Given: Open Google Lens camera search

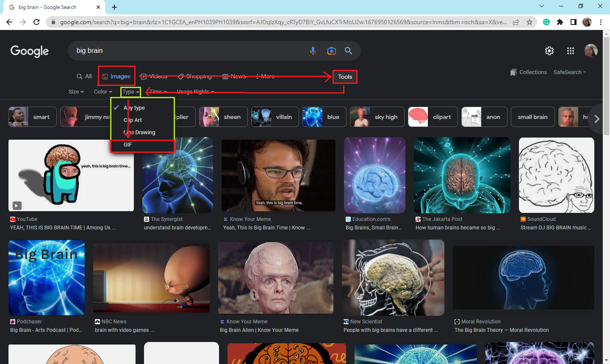Looking at the screenshot, I should 331,51.
